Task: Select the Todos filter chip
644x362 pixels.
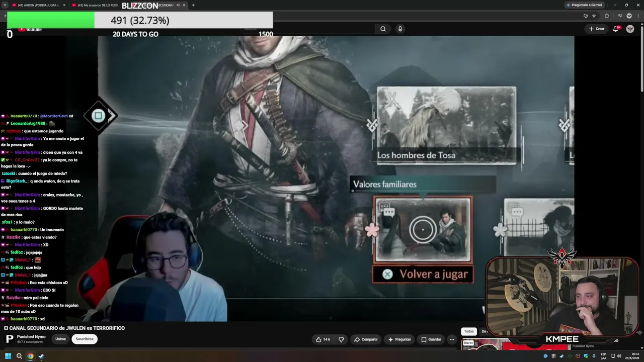Action: [x=469, y=331]
